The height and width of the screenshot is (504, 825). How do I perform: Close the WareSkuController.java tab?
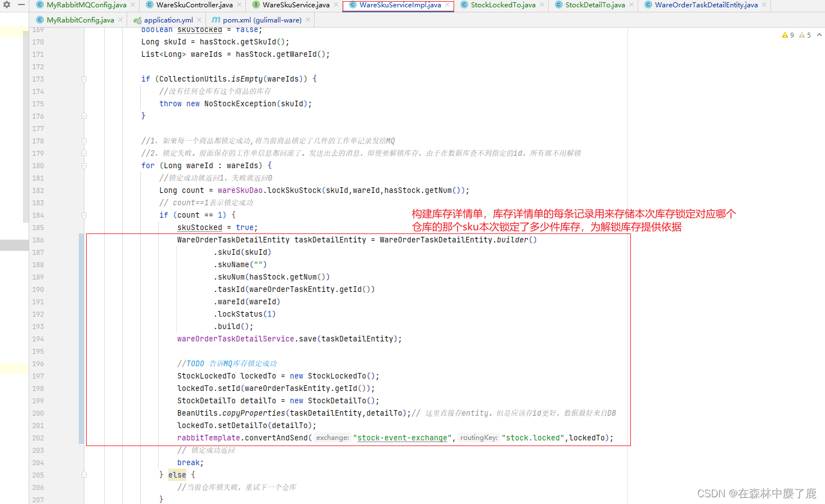239,5
